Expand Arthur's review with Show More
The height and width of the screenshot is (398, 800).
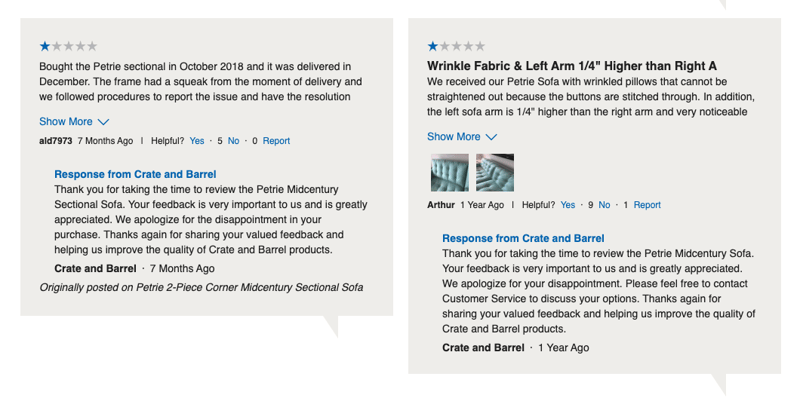tap(454, 137)
